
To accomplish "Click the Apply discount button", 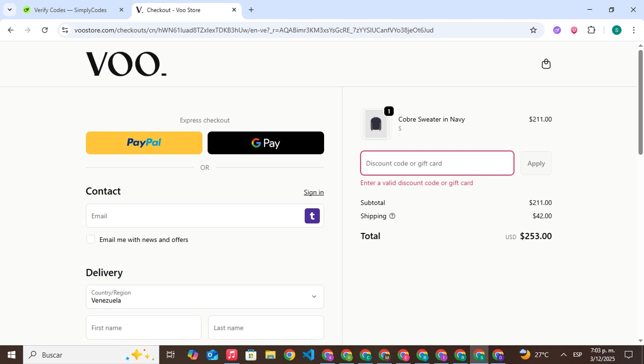I will coord(536,163).
